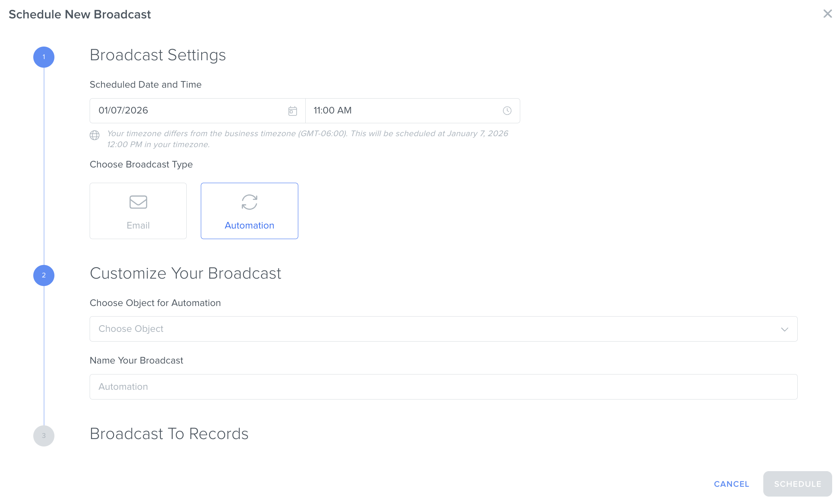Close the Schedule New Broadcast dialog
Screen dimensions: 840x504
coord(827,14)
